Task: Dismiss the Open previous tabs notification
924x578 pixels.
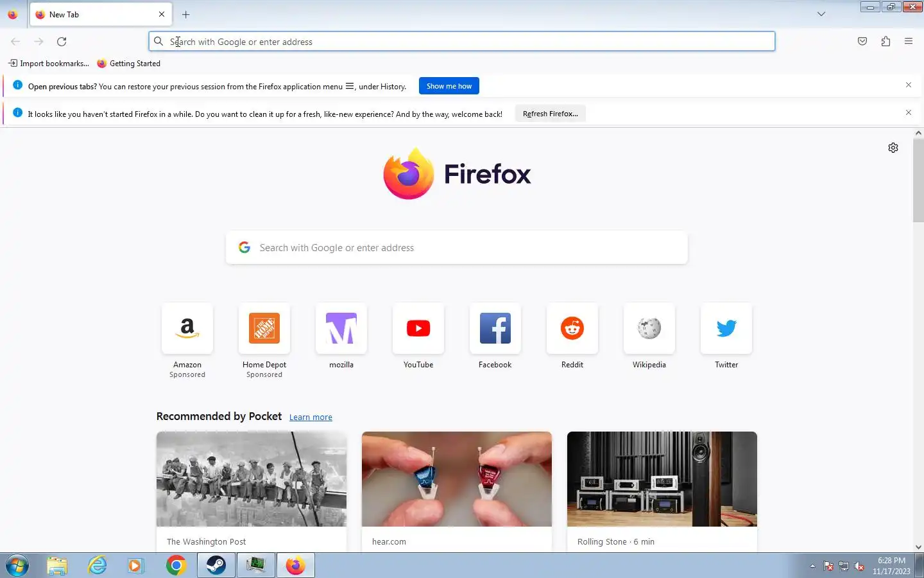Action: [x=909, y=85]
